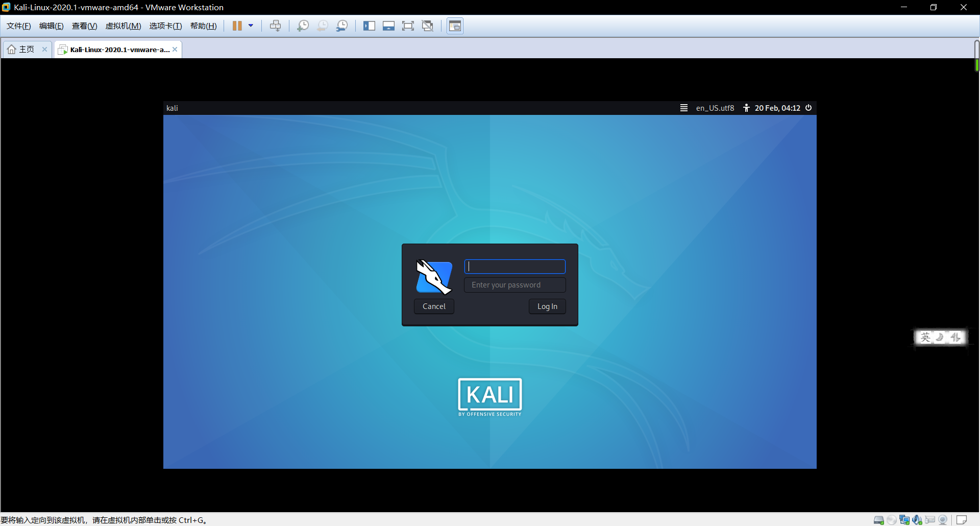Cancel the Kali login dialog
The image size is (980, 526).
434,306
